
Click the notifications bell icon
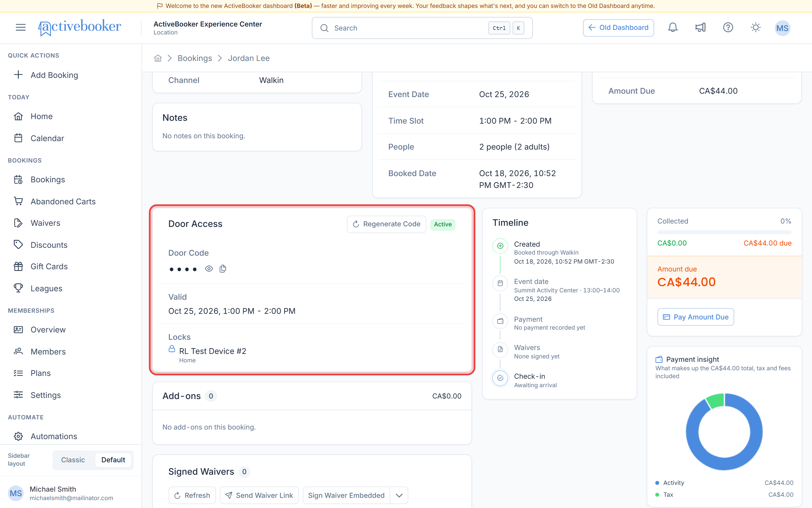672,28
